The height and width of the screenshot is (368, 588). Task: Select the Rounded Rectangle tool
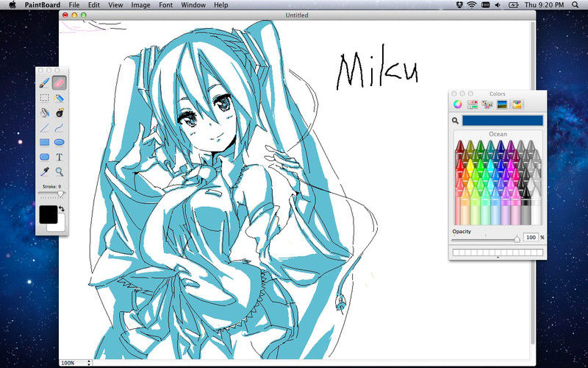(45, 157)
